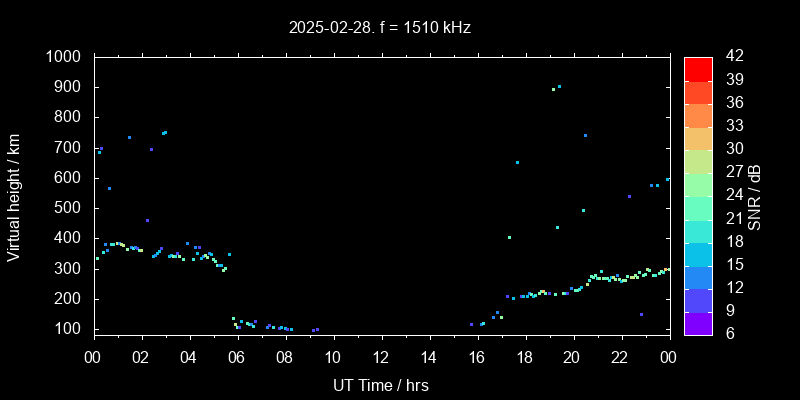Select the violet 6–9 dB colorbar segment
This screenshot has height=400, width=800.
698,322
